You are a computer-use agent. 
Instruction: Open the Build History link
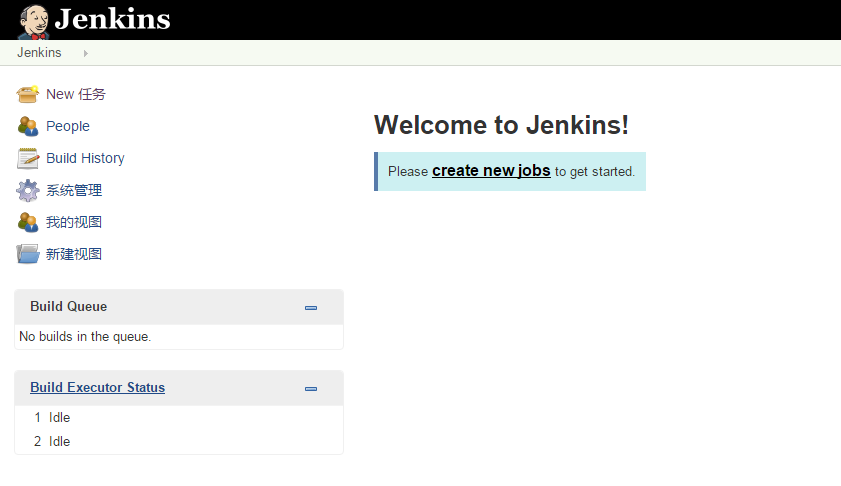(85, 158)
